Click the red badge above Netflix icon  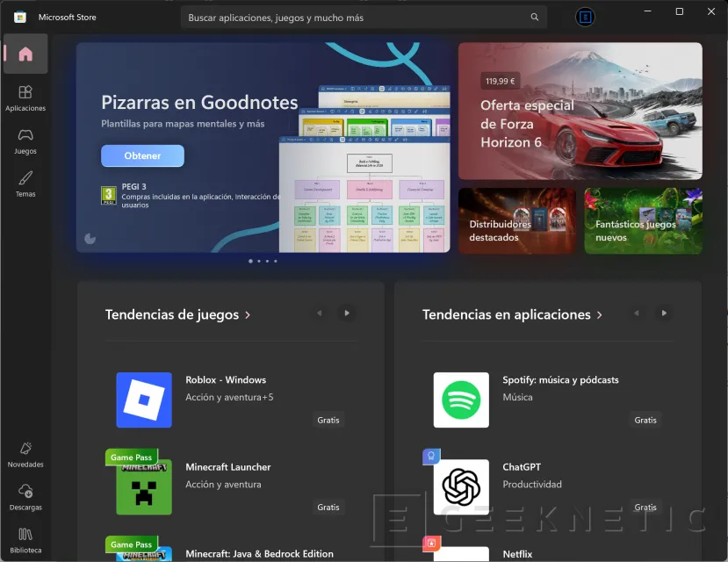point(431,544)
